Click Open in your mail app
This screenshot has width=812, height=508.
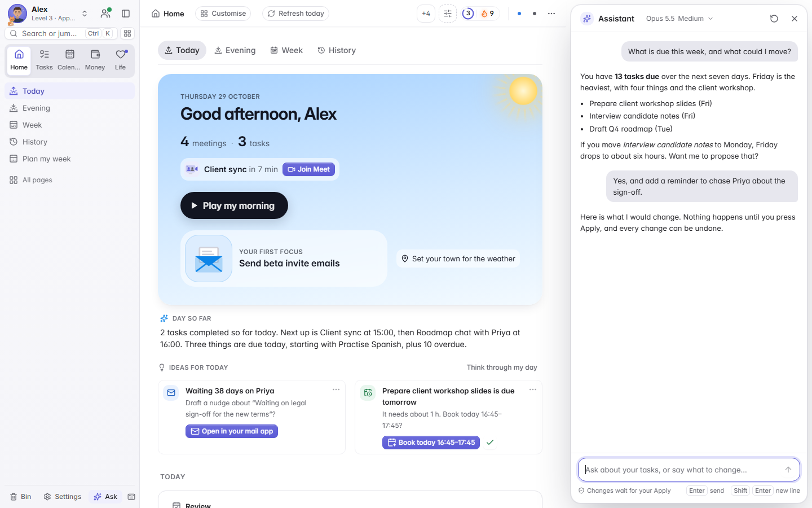pyautogui.click(x=232, y=431)
